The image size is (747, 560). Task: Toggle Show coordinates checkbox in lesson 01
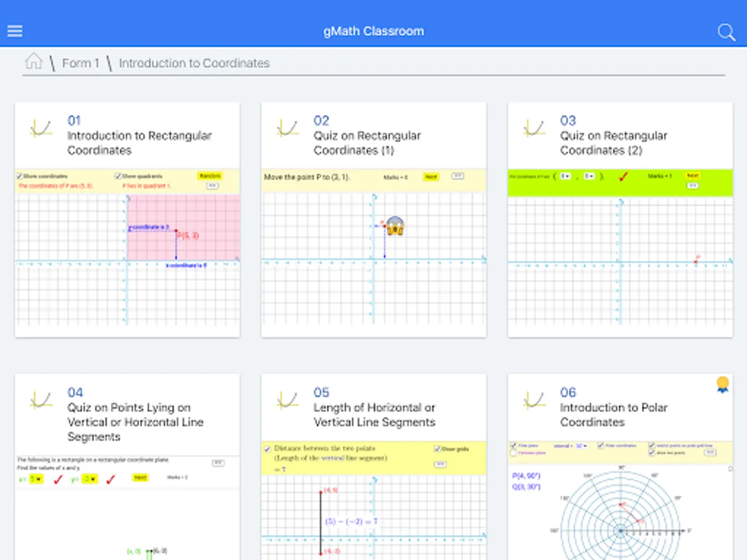(x=19, y=176)
